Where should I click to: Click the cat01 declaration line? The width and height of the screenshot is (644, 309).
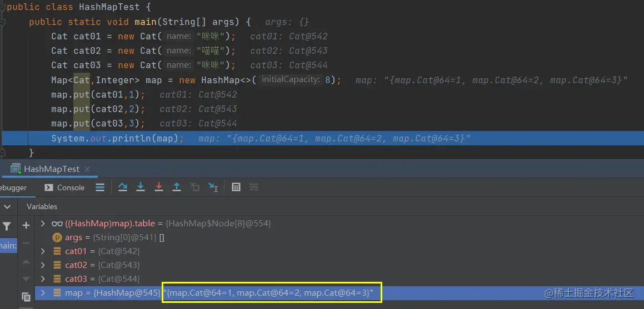click(x=143, y=37)
